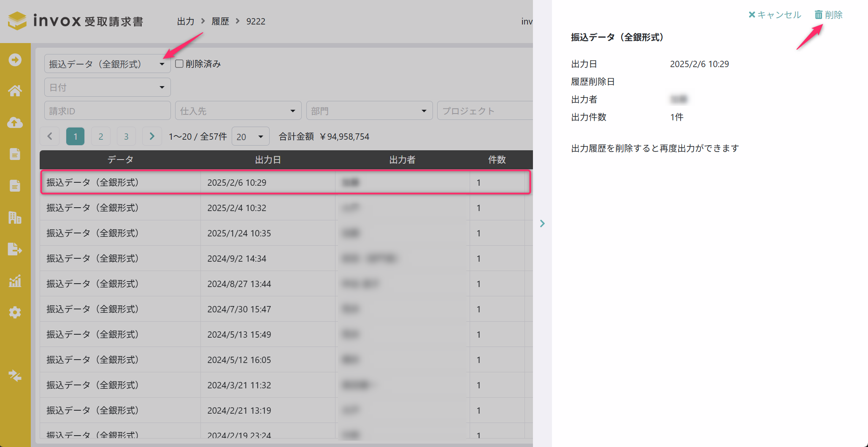Expand the 振込データ(全銀形式) dropdown
The width and height of the screenshot is (868, 447).
(107, 64)
